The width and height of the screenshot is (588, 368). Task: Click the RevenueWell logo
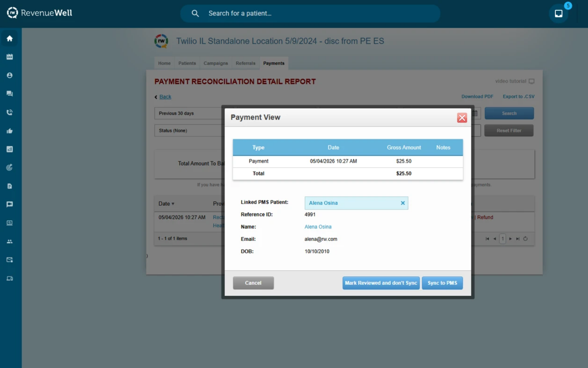(40, 13)
